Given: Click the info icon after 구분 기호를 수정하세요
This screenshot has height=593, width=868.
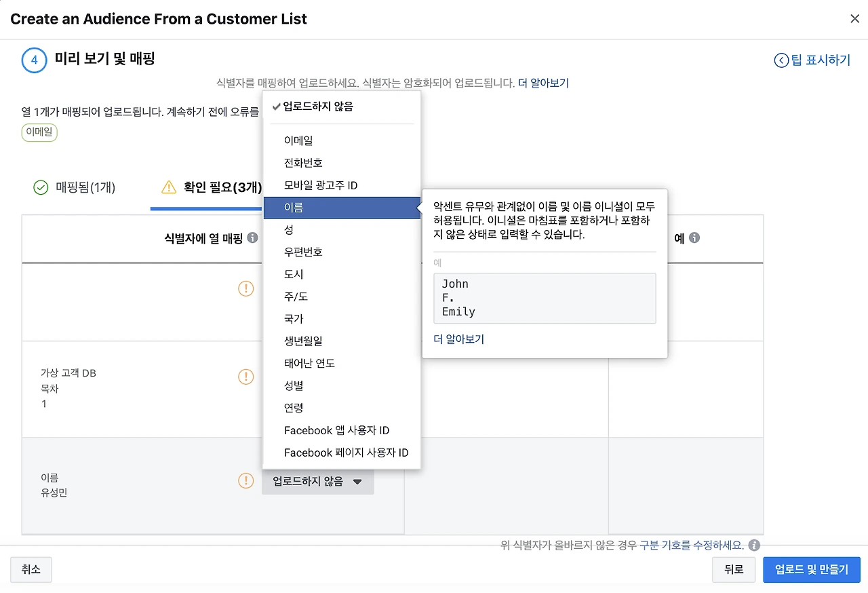Looking at the screenshot, I should pyautogui.click(x=755, y=546).
